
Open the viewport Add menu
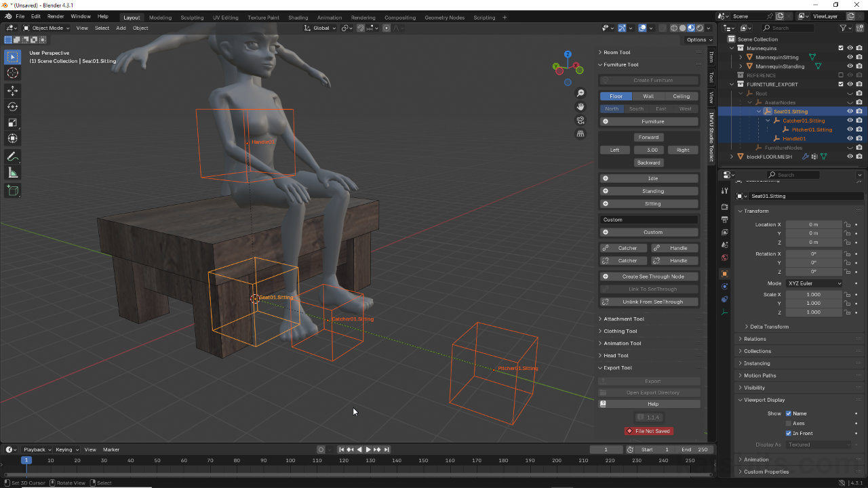[121, 28]
